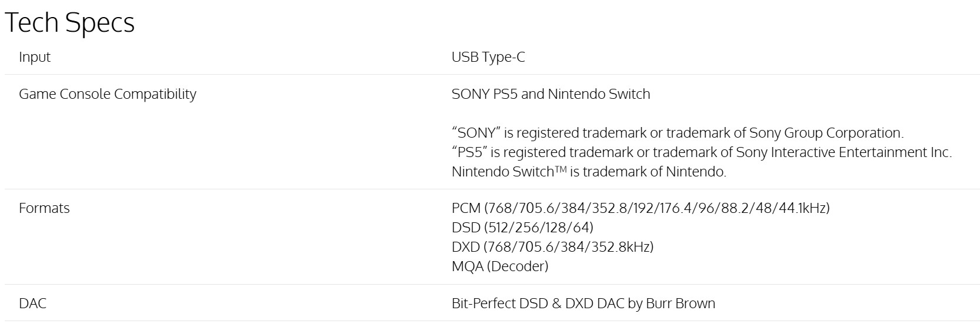
Task: Click the Nintendo Switch trademark notice
Action: click(588, 172)
